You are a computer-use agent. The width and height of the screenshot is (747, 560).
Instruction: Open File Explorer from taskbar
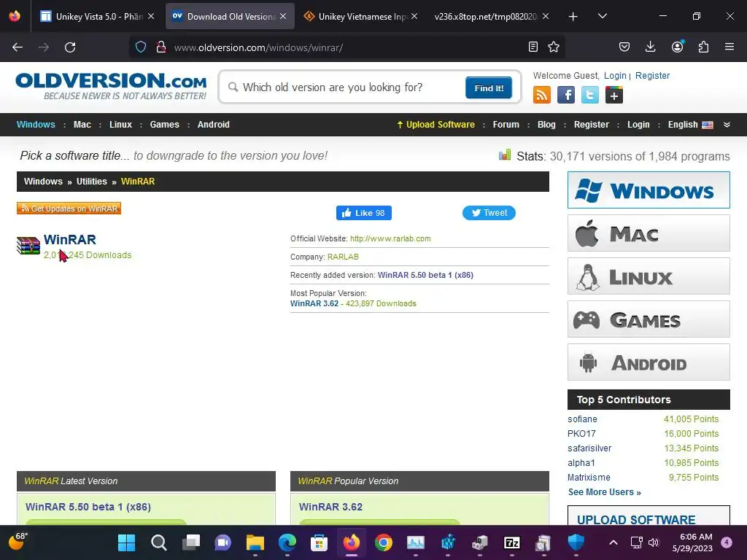click(x=255, y=542)
